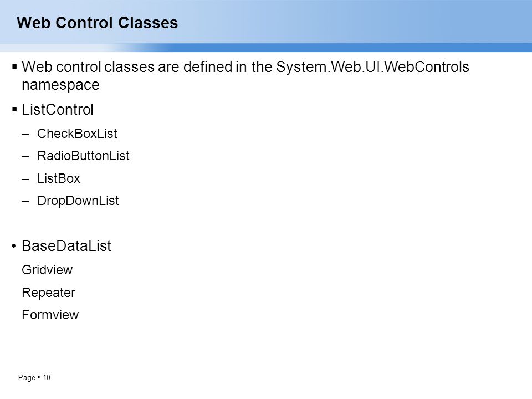Viewport: 532px width, 399px height.
Task: Click the page number 10
Action: 47,377
